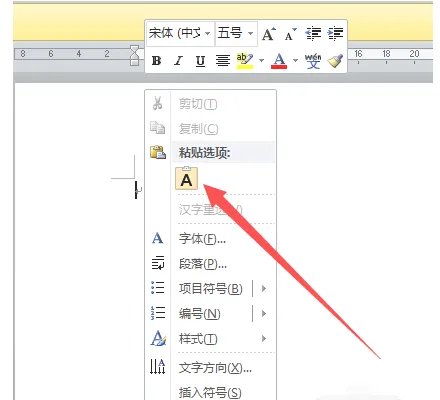The image size is (440, 400).
Task: Click the paragraph icon beside 段落
Action: [x=158, y=263]
